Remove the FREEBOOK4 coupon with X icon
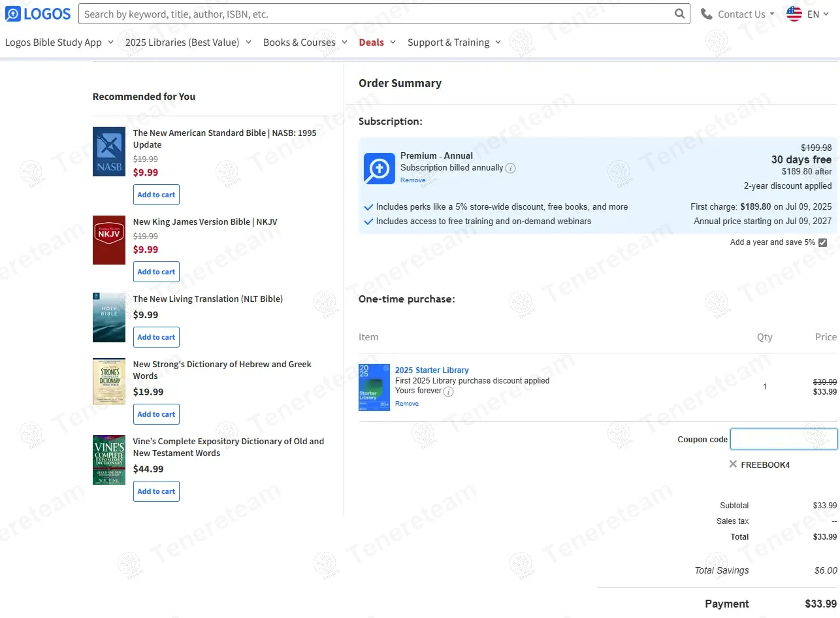 tap(733, 464)
